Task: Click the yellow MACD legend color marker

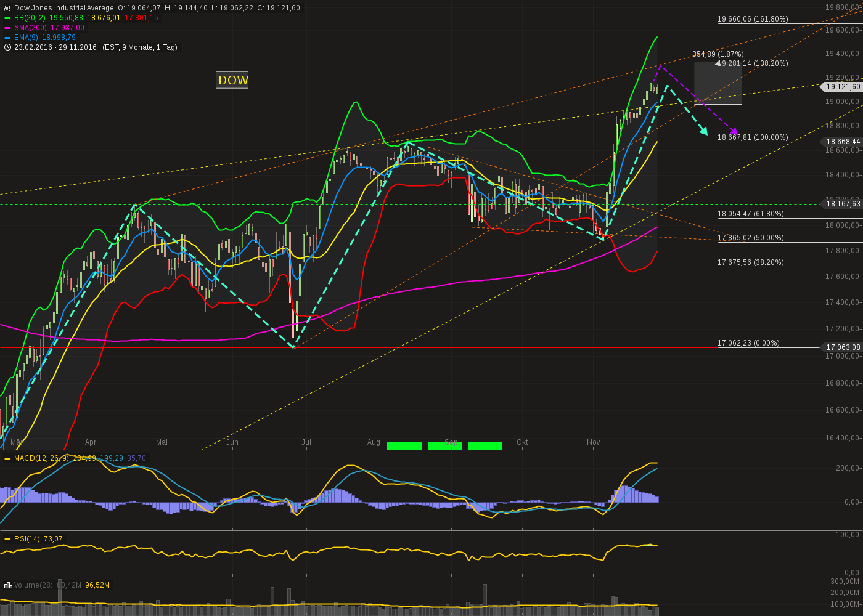Action: pos(7,458)
